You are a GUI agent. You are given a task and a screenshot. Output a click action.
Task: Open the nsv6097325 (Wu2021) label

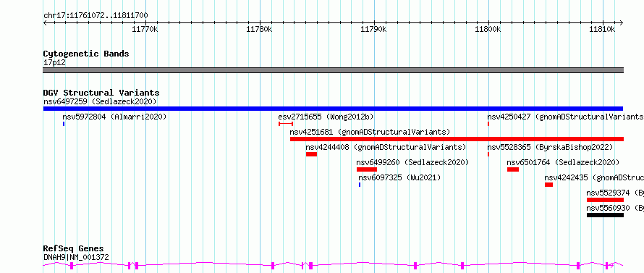point(399,177)
